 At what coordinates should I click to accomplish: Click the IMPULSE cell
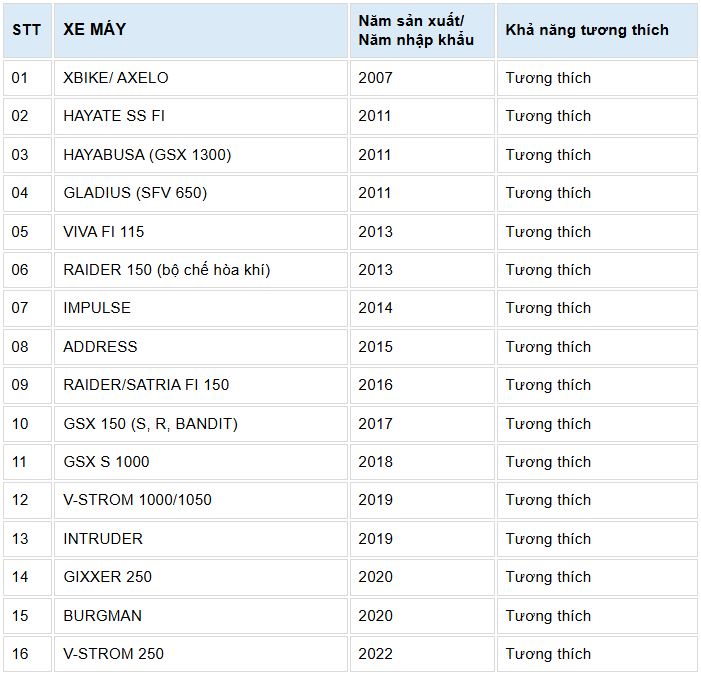[x=201, y=308]
